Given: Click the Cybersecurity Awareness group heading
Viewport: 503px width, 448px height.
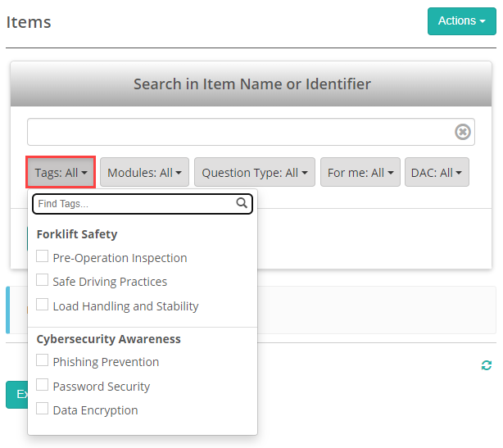Looking at the screenshot, I should coord(108,339).
